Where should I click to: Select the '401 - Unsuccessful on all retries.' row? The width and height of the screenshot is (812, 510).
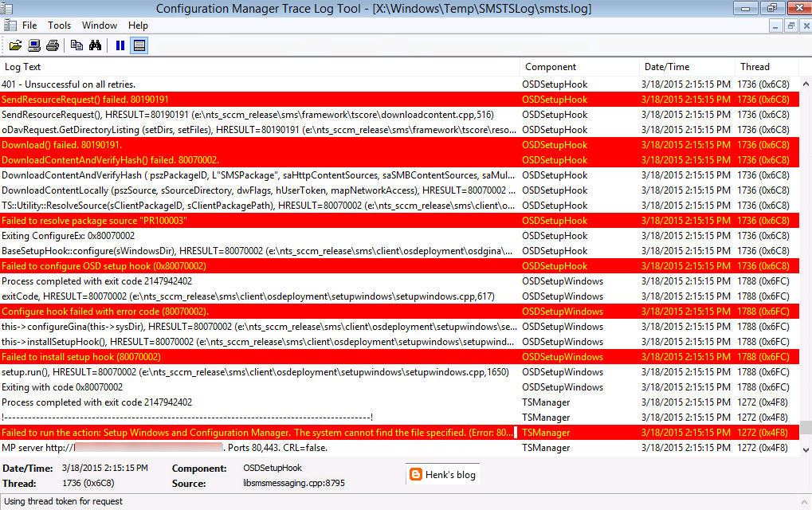click(x=399, y=84)
